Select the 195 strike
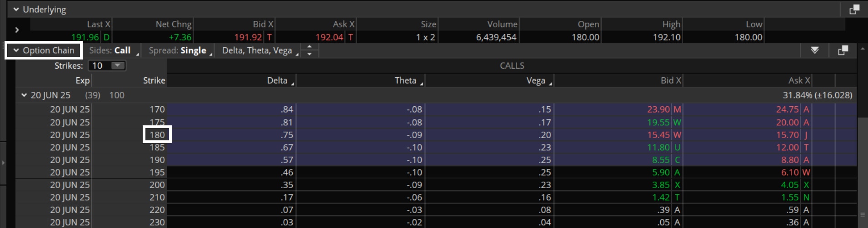 pos(157,173)
